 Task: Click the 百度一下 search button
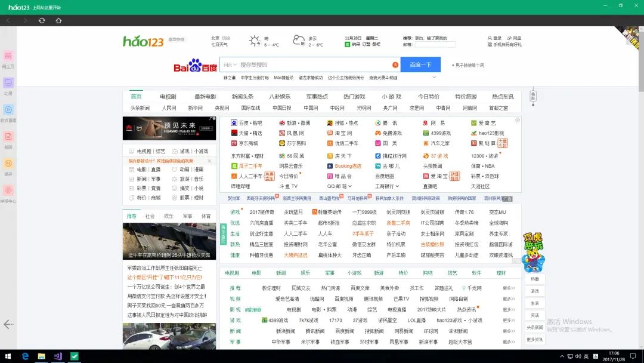coord(420,64)
